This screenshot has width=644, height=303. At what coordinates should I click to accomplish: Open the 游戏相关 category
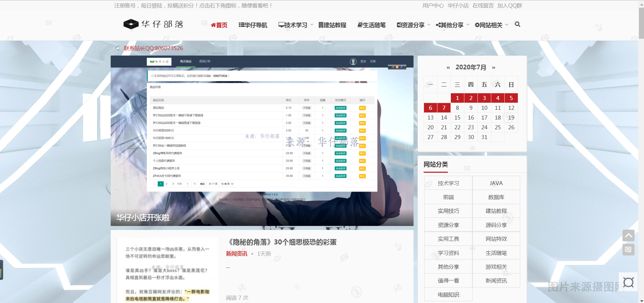[x=496, y=267]
